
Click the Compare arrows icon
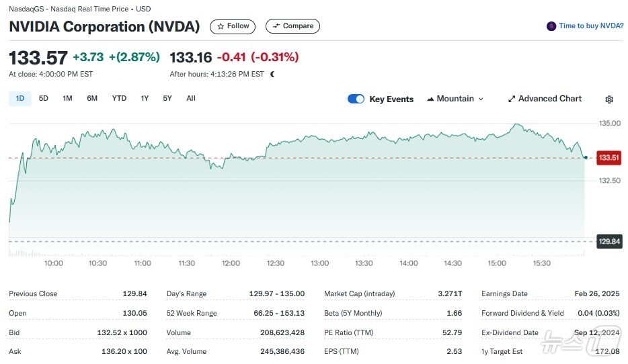(x=276, y=26)
